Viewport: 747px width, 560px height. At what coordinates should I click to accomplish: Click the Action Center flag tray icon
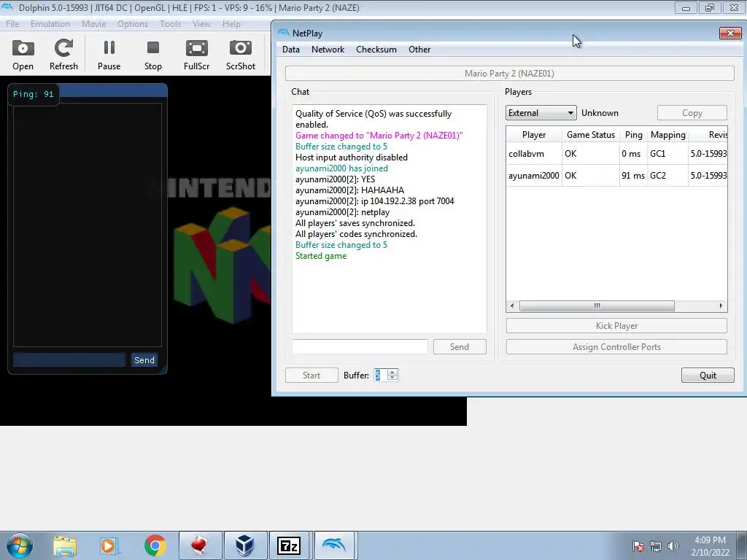[x=638, y=546]
